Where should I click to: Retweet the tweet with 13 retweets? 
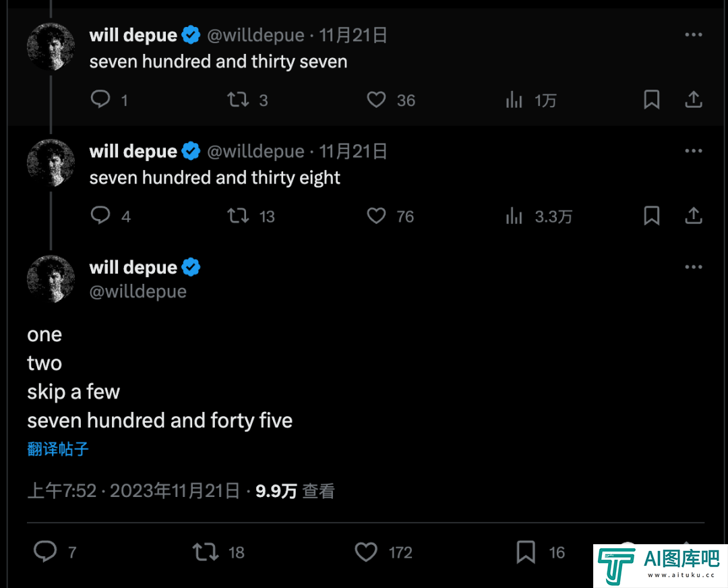coord(238,216)
